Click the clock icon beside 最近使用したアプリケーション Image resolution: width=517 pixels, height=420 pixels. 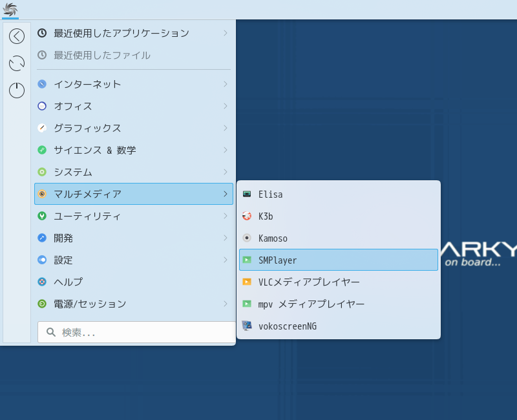tap(42, 33)
